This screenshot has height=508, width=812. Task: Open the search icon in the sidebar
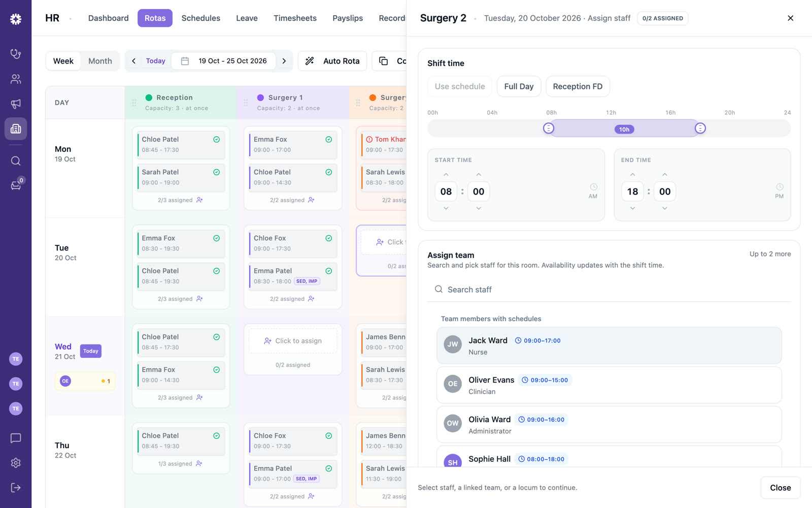16,161
